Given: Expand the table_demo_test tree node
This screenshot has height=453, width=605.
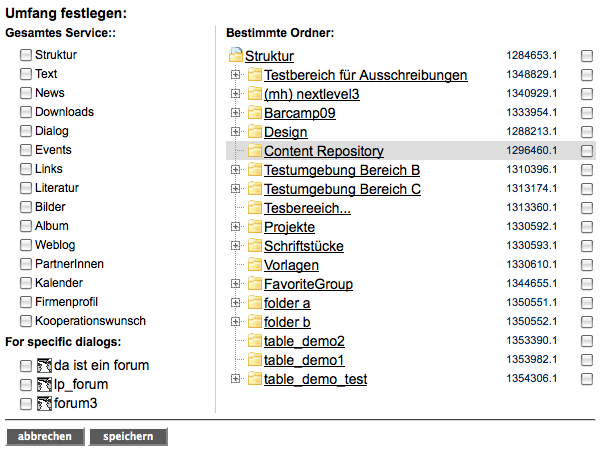Looking at the screenshot, I should click(236, 379).
